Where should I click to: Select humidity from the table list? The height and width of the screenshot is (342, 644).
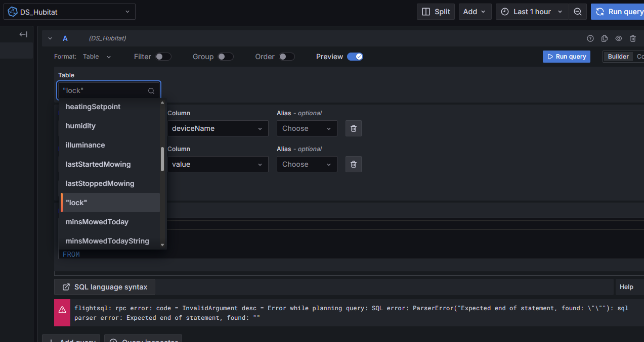(x=80, y=126)
